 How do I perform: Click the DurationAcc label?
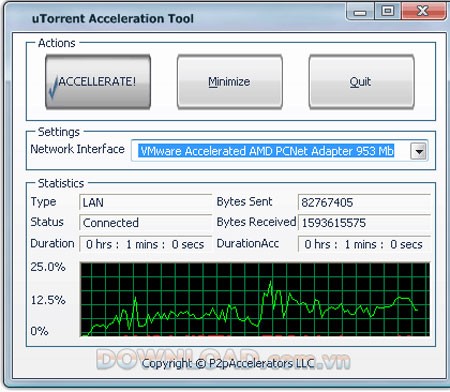248,243
